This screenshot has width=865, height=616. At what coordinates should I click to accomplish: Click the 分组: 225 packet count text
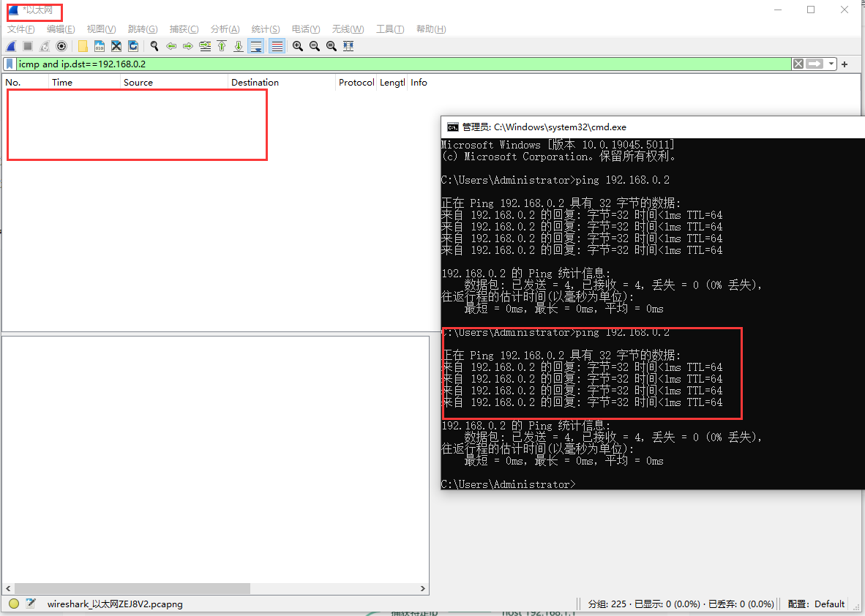(607, 604)
